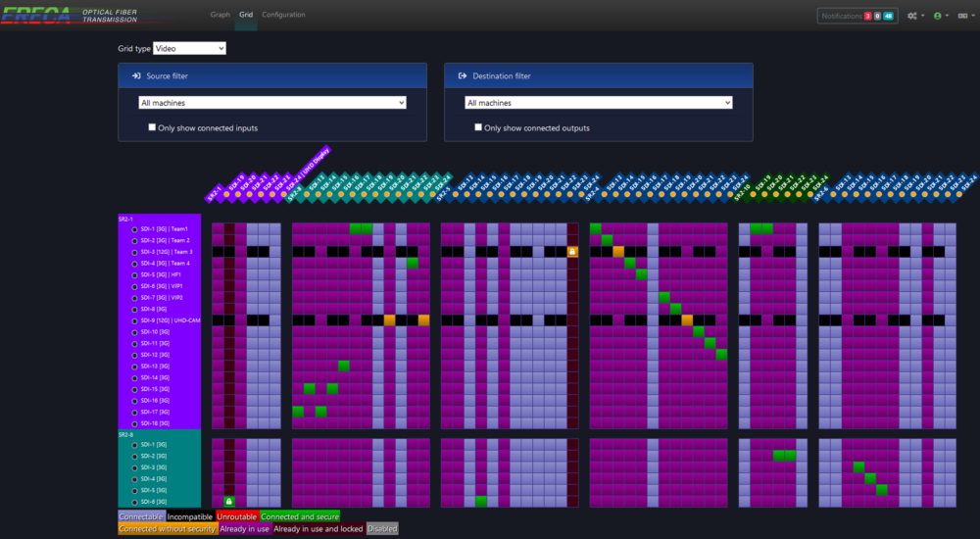The width and height of the screenshot is (980, 539).
Task: Expand the source All machines dropdown
Action: (272, 103)
